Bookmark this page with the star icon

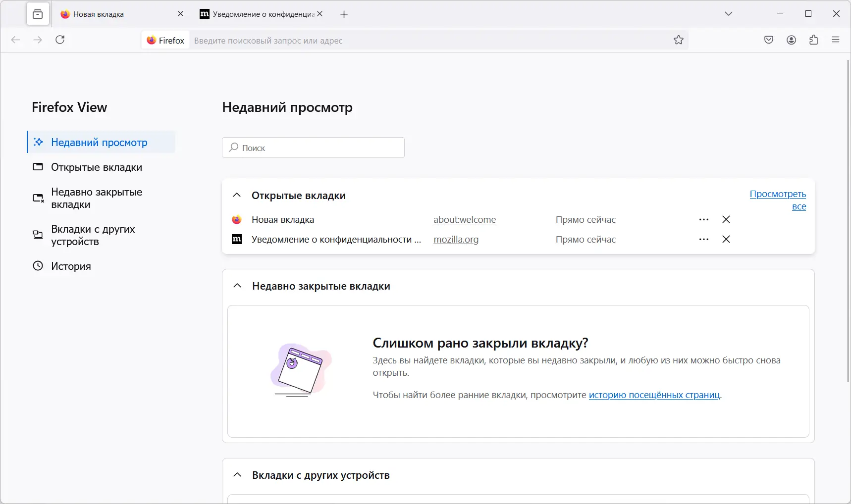click(x=678, y=40)
